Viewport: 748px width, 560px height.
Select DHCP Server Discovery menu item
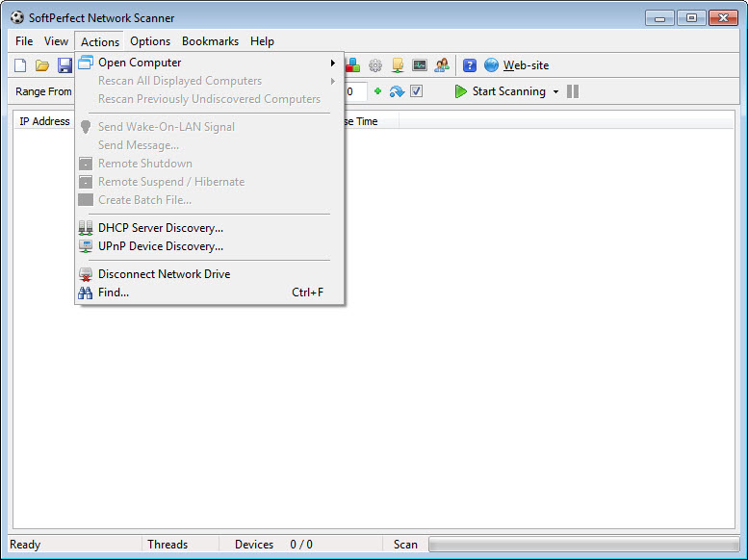coord(210,228)
